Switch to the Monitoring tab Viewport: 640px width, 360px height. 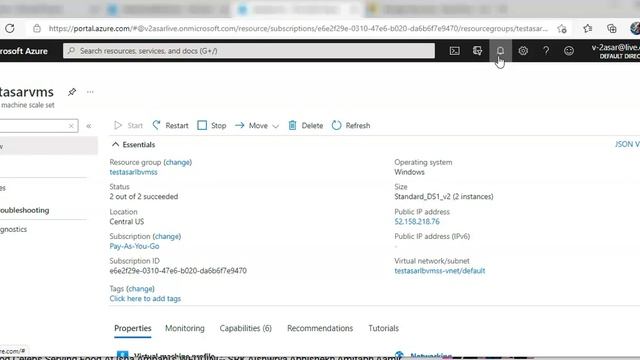184,328
